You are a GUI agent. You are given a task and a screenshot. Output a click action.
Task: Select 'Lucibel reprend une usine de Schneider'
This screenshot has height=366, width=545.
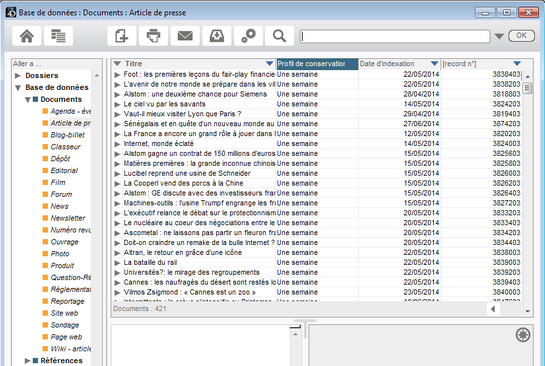coord(187,173)
